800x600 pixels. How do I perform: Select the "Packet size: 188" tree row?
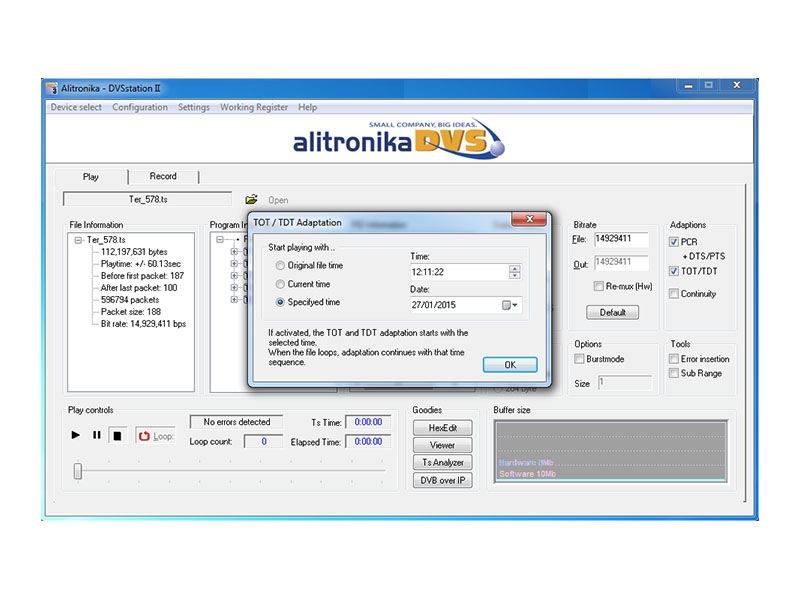coord(131,312)
